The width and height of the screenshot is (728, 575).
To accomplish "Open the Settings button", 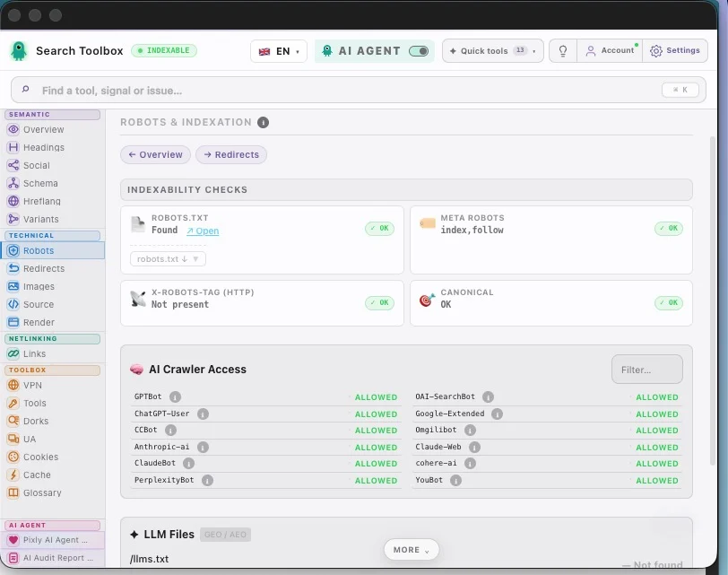I will [675, 50].
